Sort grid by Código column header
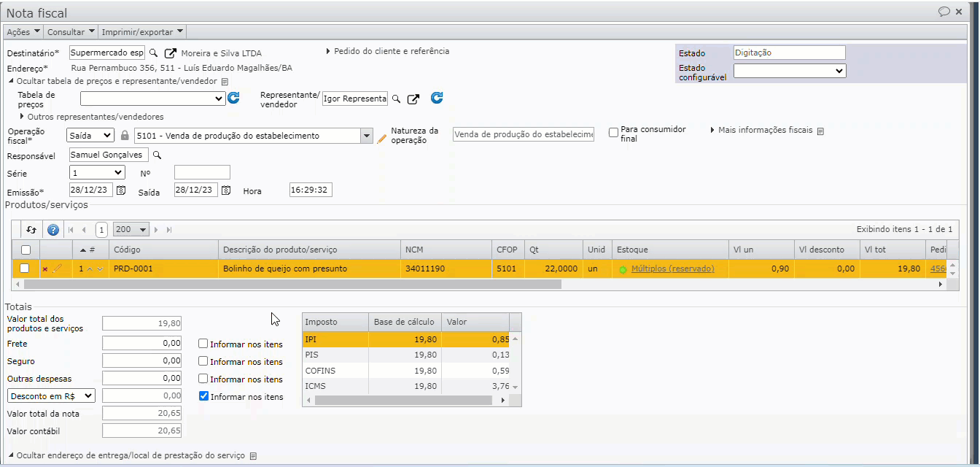Screen dimensions: 980x467 (164, 250)
